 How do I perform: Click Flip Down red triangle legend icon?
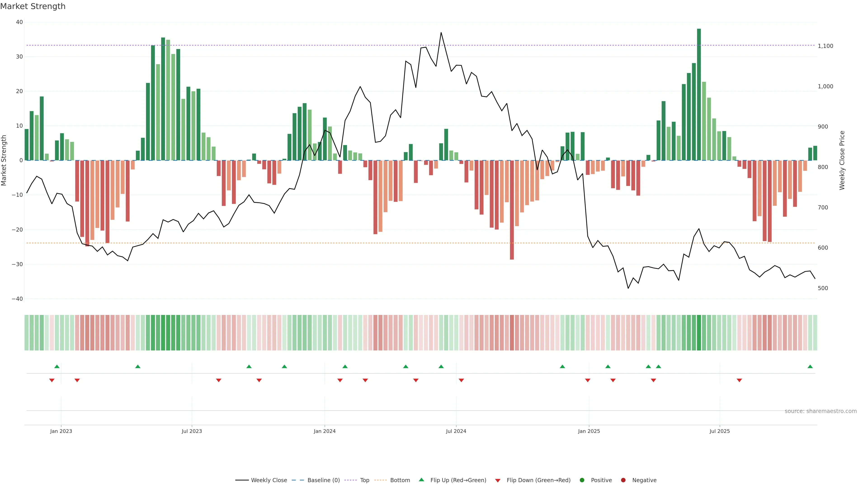click(498, 480)
